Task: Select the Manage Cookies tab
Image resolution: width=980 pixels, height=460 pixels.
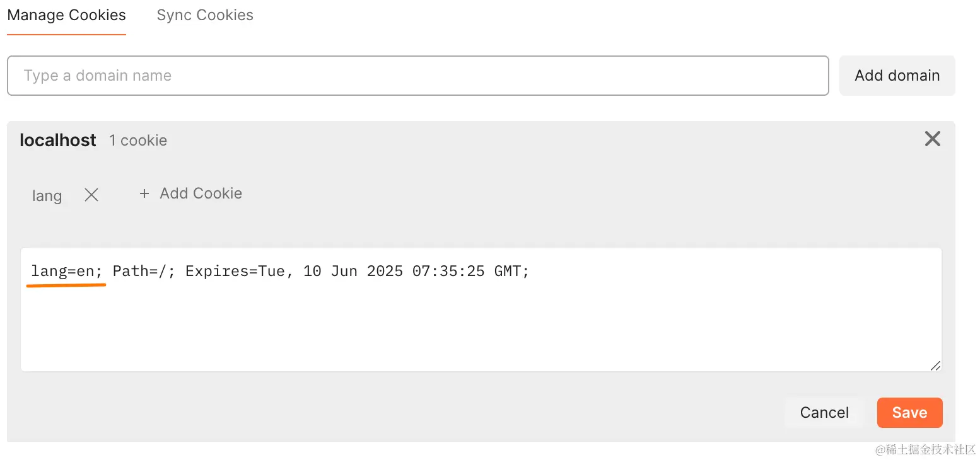Action: tap(66, 15)
